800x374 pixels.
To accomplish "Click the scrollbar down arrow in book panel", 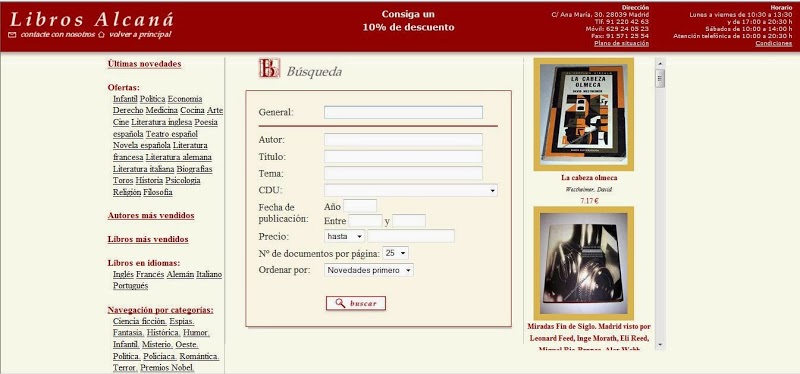I will point(660,345).
